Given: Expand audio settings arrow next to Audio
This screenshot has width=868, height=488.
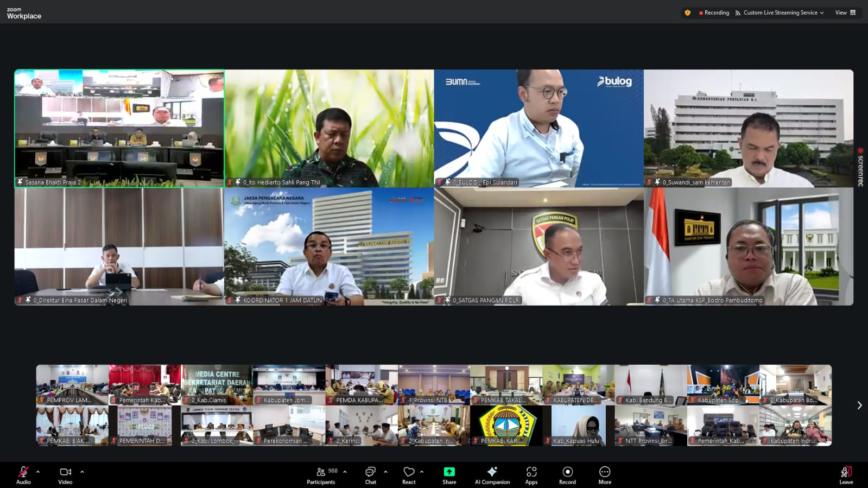Looking at the screenshot, I should (38, 472).
